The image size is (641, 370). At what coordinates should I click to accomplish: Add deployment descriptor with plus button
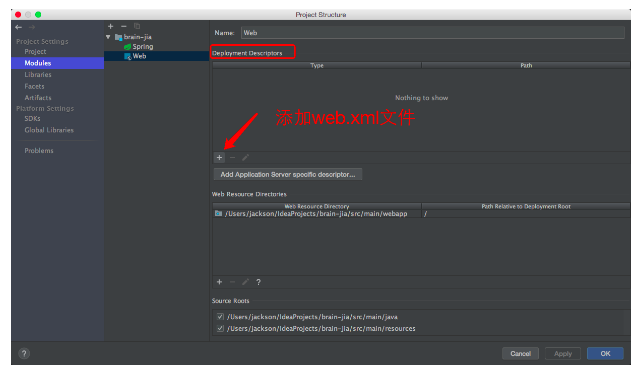[x=220, y=157]
